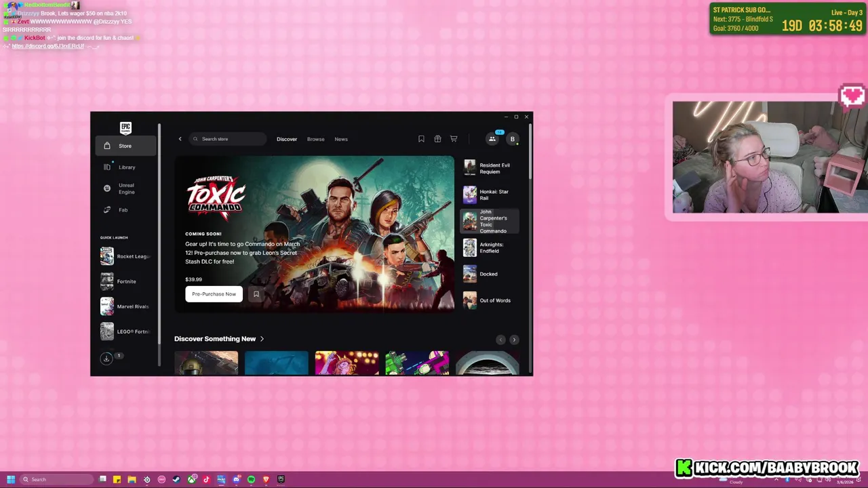The width and height of the screenshot is (868, 488).
Task: Maximize the Epic Games Launcher window
Action: (x=516, y=117)
